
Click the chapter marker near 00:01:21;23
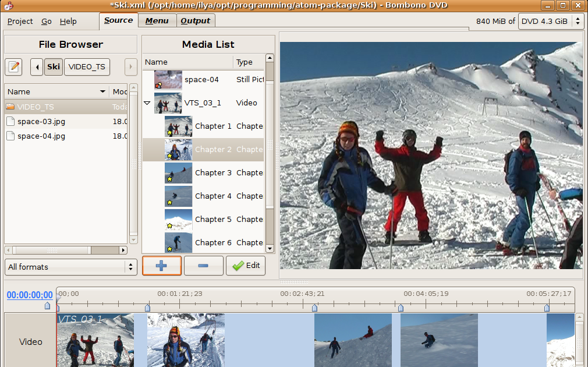point(148,308)
